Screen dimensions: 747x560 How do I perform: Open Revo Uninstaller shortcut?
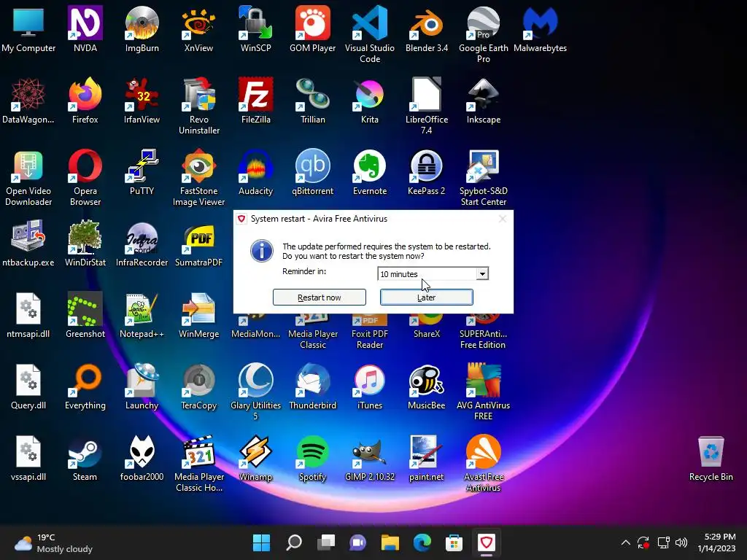[x=198, y=106]
